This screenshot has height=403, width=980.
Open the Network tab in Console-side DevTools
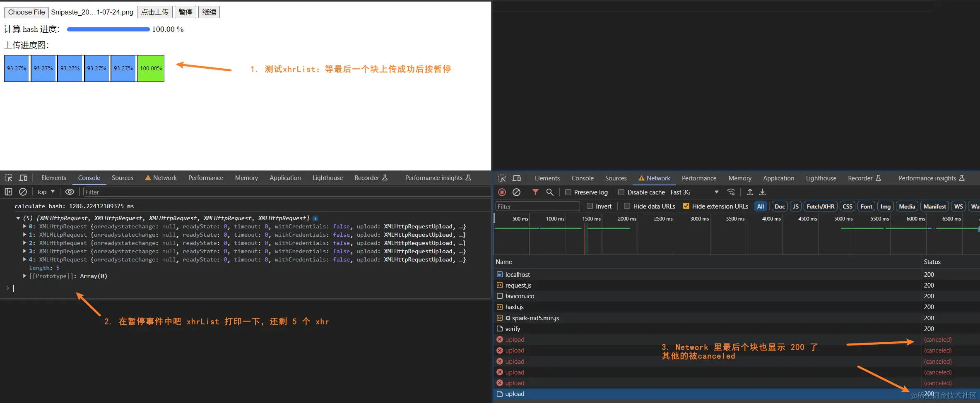coord(161,178)
